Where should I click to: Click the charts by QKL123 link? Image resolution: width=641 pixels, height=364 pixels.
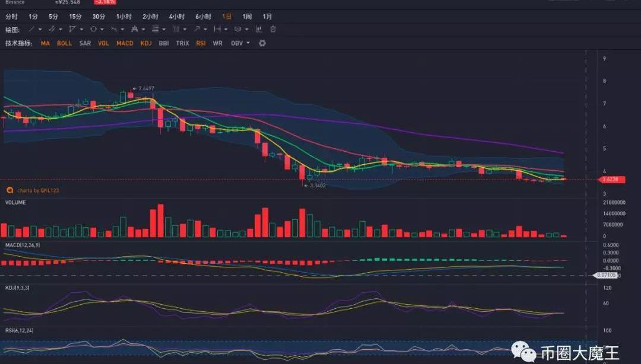click(37, 190)
